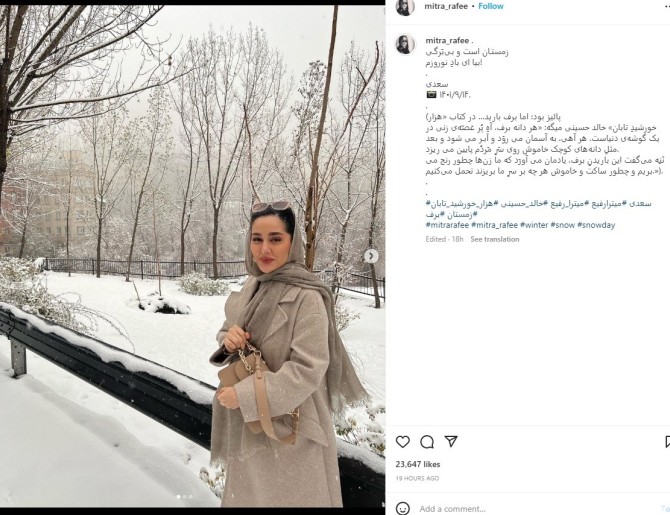Follow the mitra_rafee account
The width and height of the screenshot is (670, 515).
pos(491,6)
